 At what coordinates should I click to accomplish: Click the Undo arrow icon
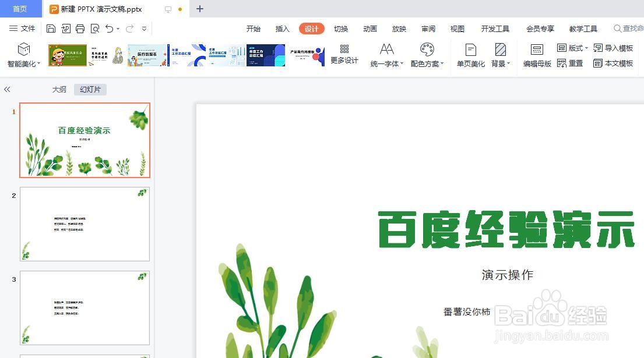(109, 29)
